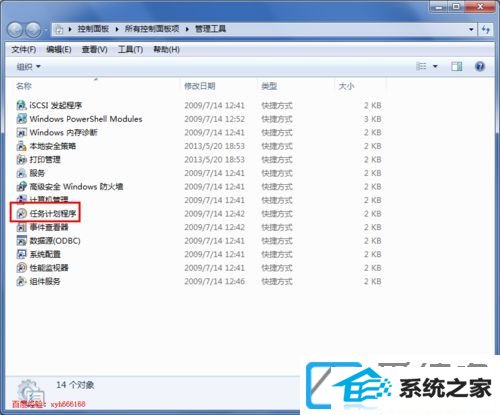Open the help question mark button
This screenshot has height=415, width=500.
(479, 66)
